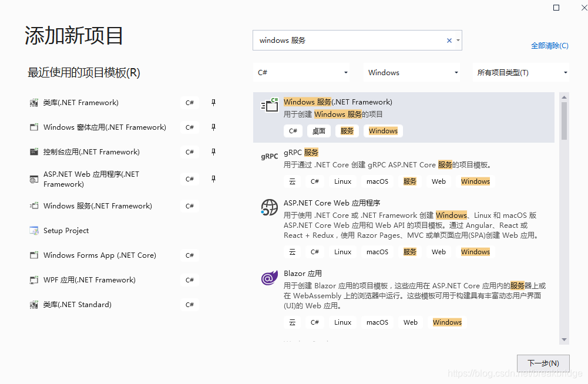Screen dimensions: 588x384
Task: Click Web tag under ASP.NET Core Web
Action: pos(438,252)
